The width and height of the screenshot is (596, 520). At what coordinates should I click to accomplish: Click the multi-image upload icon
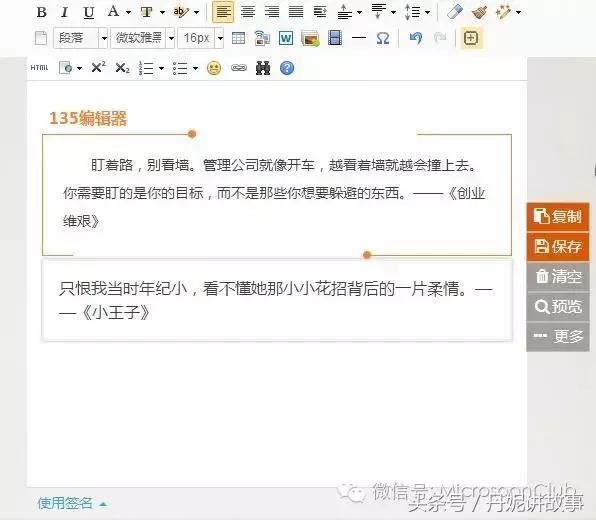pyautogui.click(x=262, y=38)
